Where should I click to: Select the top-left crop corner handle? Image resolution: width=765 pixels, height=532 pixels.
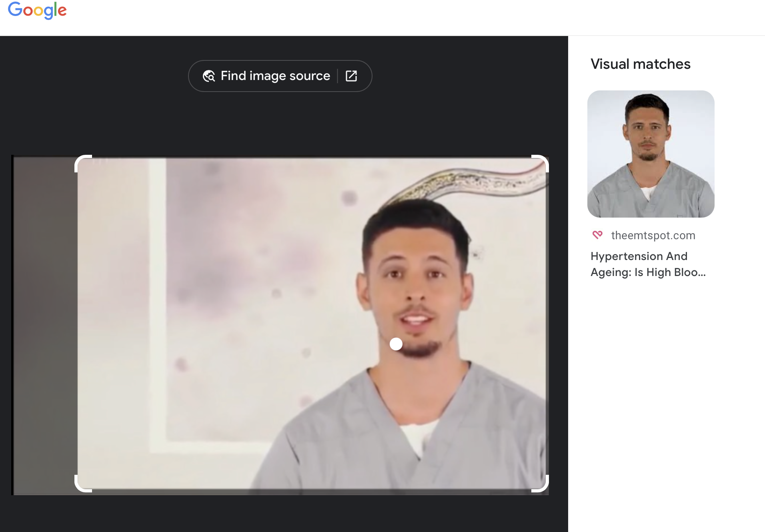click(83, 164)
